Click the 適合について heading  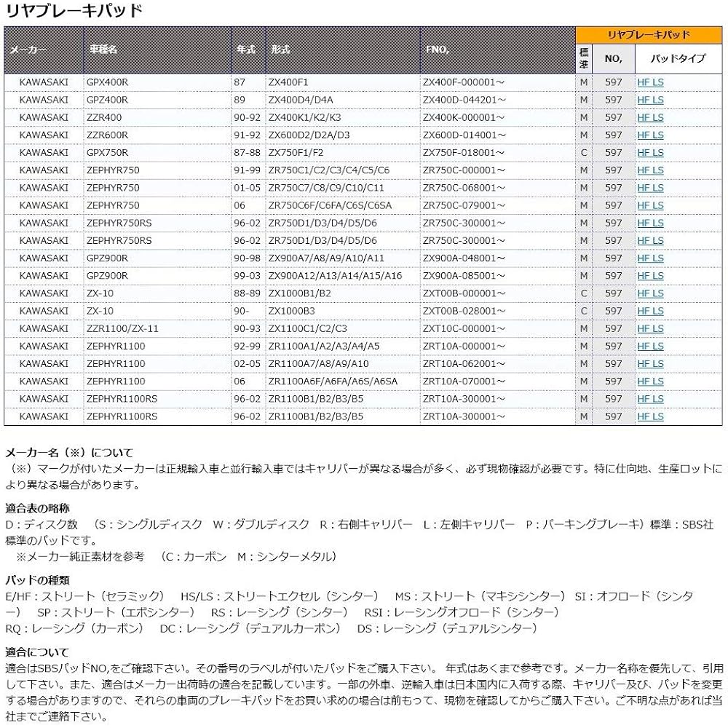[x=37, y=652]
